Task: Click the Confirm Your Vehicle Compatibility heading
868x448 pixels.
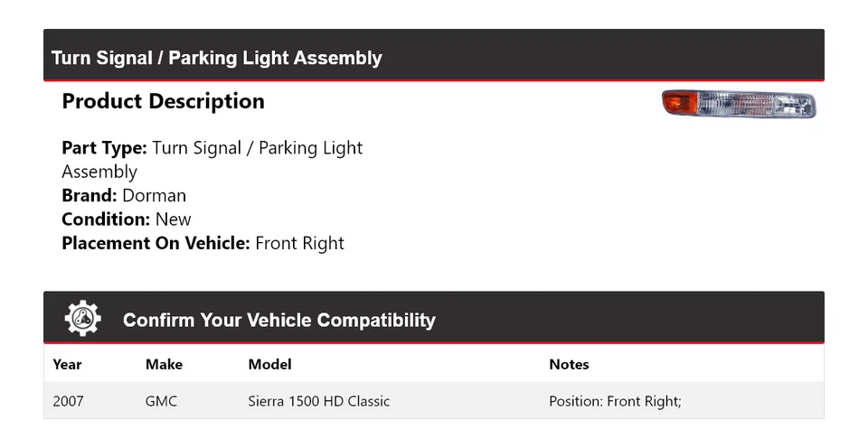Action: coord(278,321)
